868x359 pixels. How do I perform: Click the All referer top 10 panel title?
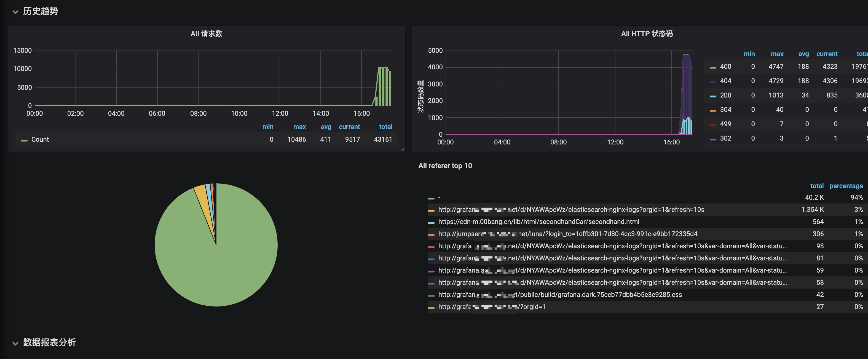[445, 166]
